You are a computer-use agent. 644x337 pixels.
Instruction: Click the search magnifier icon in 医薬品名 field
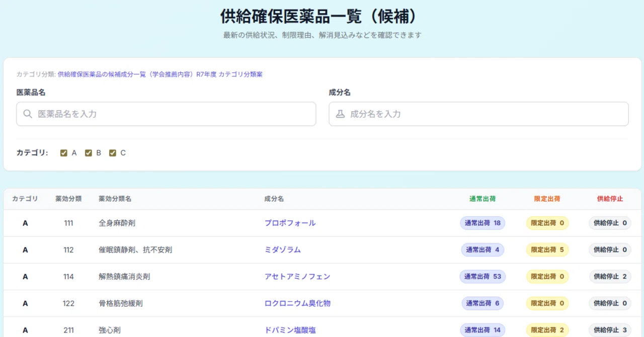pyautogui.click(x=28, y=114)
